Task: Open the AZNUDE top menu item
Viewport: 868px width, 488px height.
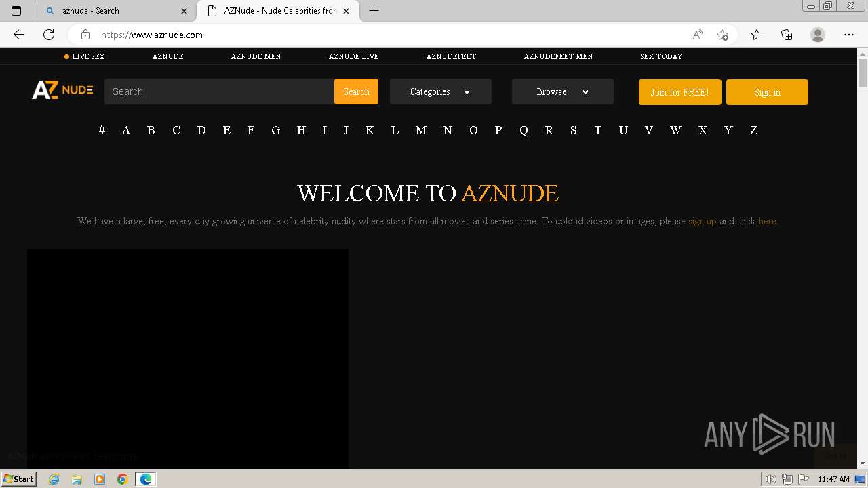Action: click(168, 56)
